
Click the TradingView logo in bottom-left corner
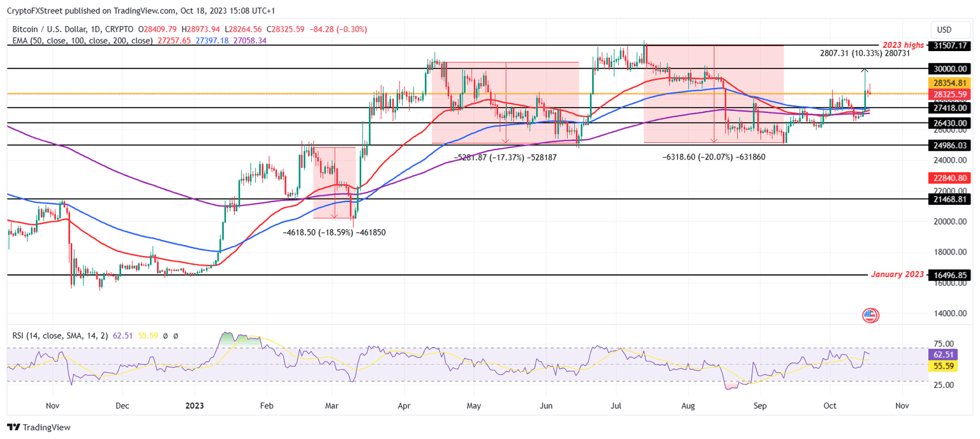pos(38,427)
